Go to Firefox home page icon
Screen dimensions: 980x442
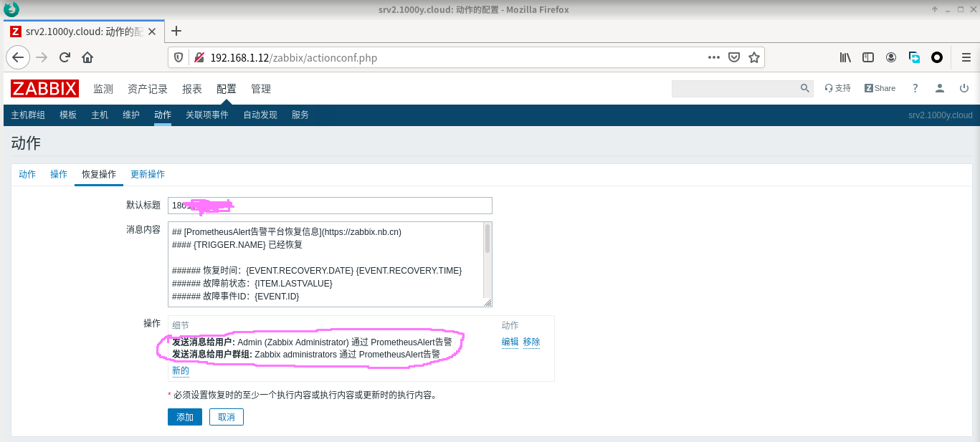click(87, 57)
